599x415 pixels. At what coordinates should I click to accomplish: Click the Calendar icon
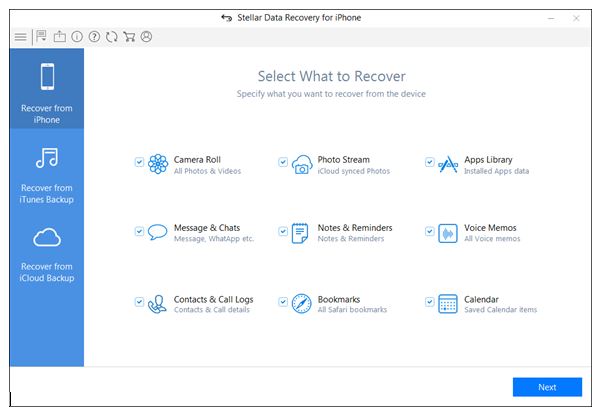coord(448,304)
